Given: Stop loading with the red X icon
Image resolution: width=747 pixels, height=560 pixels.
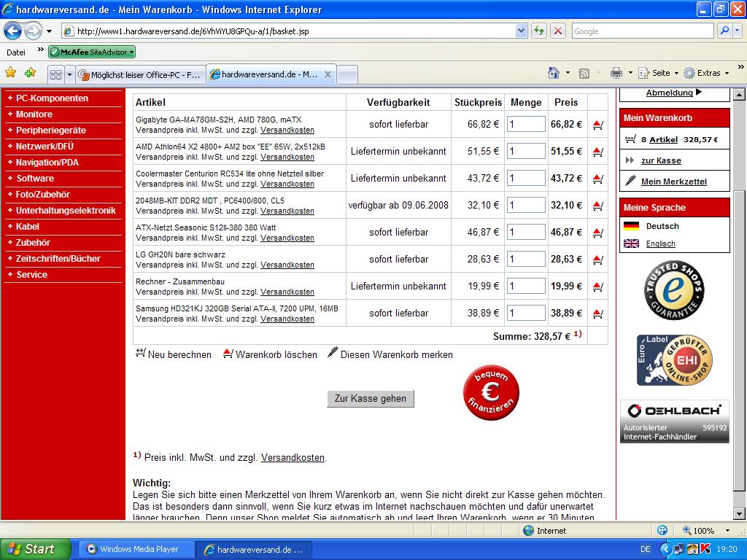Looking at the screenshot, I should coord(558,31).
